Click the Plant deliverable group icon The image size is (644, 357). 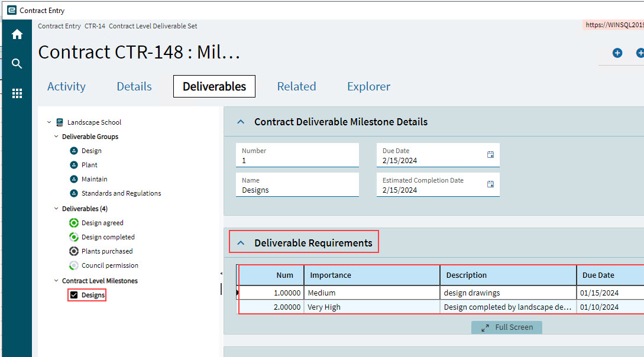pyautogui.click(x=74, y=165)
